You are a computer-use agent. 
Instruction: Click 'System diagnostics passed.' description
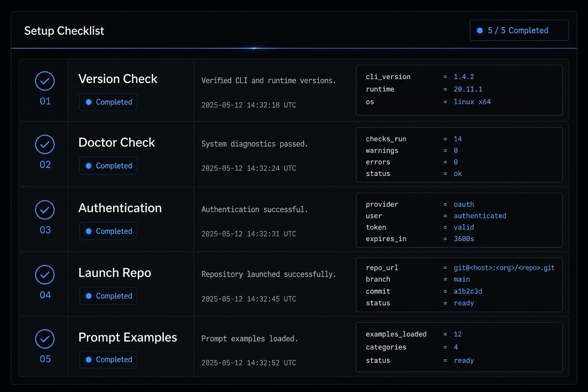[x=255, y=144]
